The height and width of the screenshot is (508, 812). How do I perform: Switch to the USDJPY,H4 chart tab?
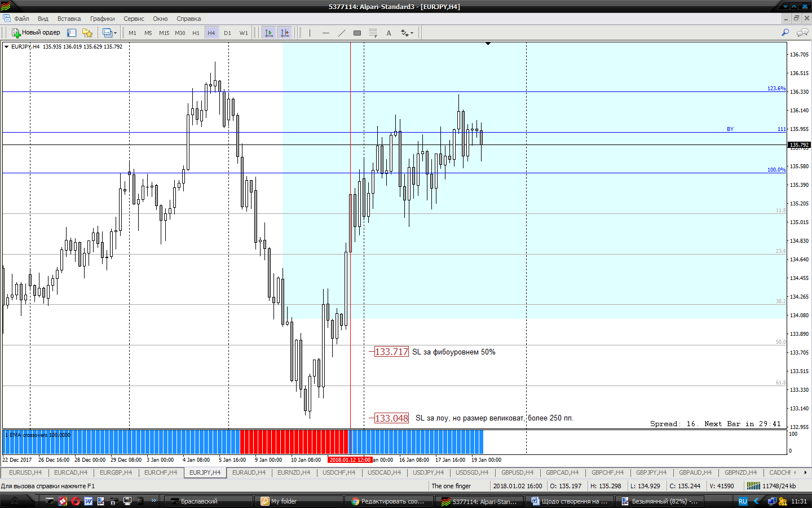(x=428, y=472)
